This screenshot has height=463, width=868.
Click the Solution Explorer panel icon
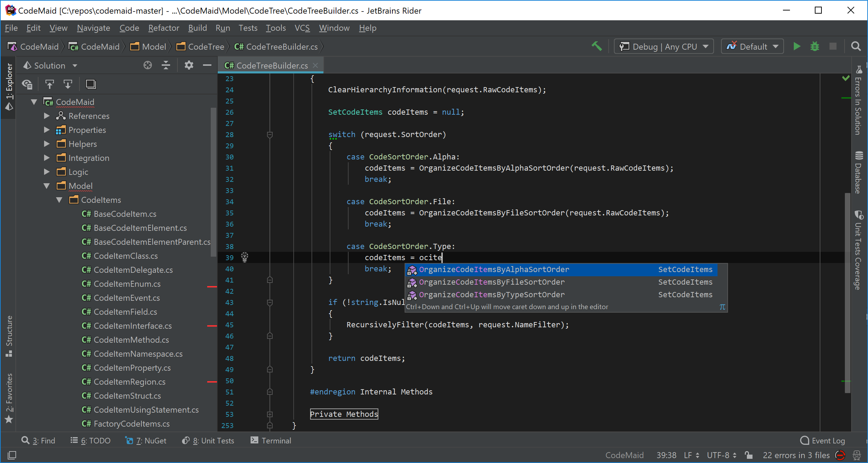pyautogui.click(x=8, y=92)
